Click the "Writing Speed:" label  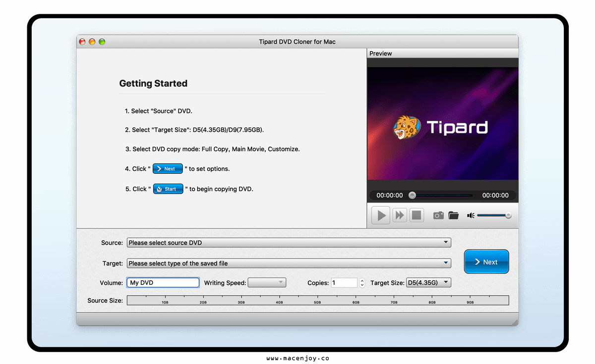225,283
